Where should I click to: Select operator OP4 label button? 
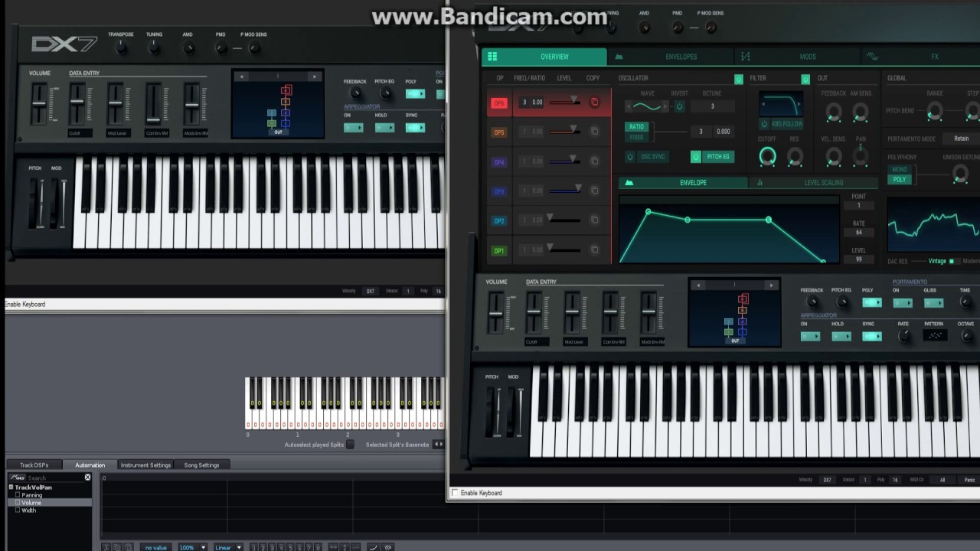point(499,162)
